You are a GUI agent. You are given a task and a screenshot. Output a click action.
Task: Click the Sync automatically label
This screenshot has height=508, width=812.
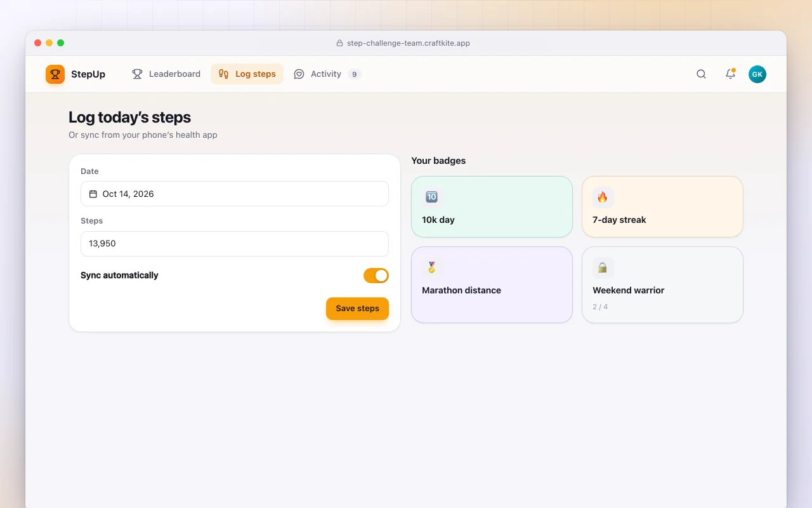pyautogui.click(x=119, y=276)
